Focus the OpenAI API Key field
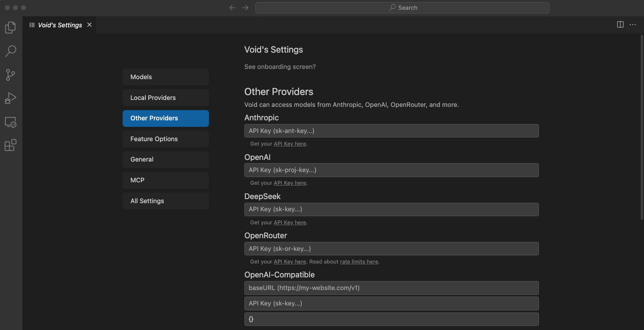The height and width of the screenshot is (330, 644). [x=391, y=170]
